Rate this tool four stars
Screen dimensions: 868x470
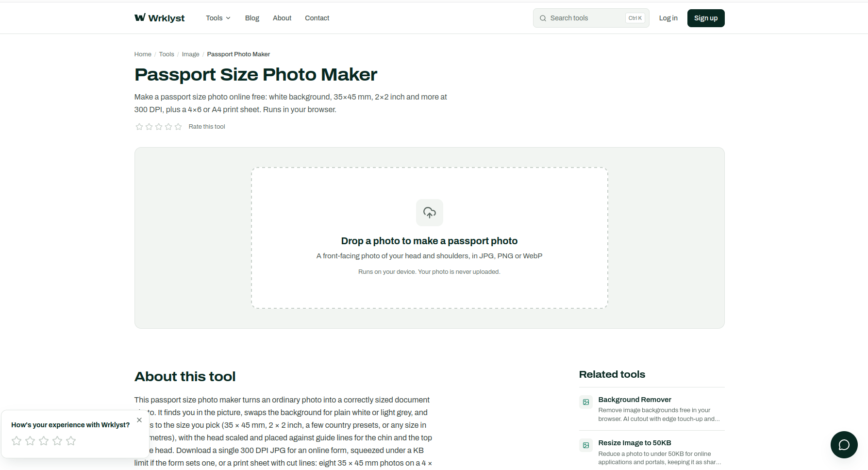click(168, 127)
